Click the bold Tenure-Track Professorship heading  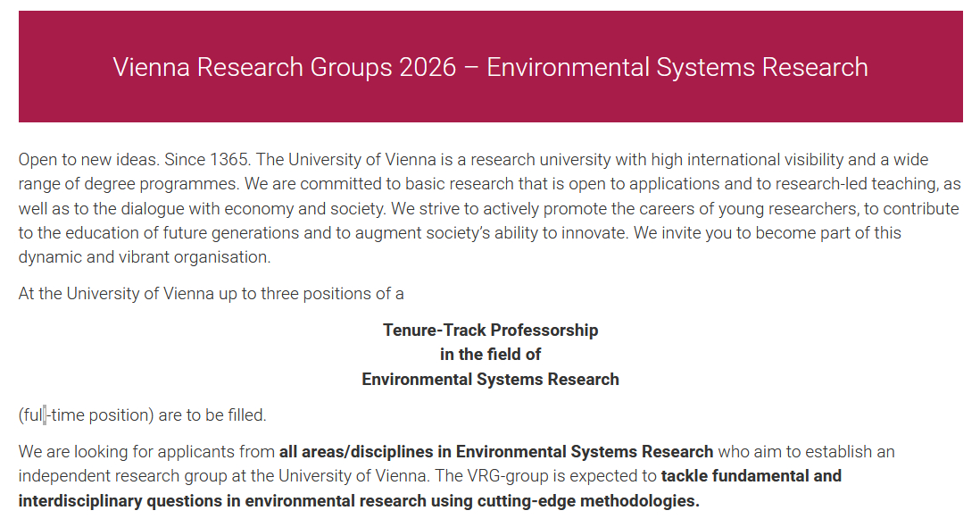tap(490, 330)
